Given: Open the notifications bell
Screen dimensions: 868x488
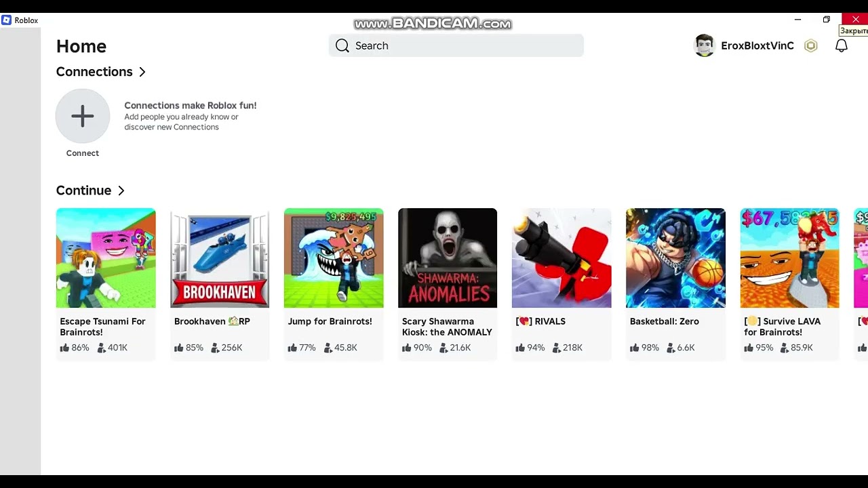Looking at the screenshot, I should click(x=842, y=45).
